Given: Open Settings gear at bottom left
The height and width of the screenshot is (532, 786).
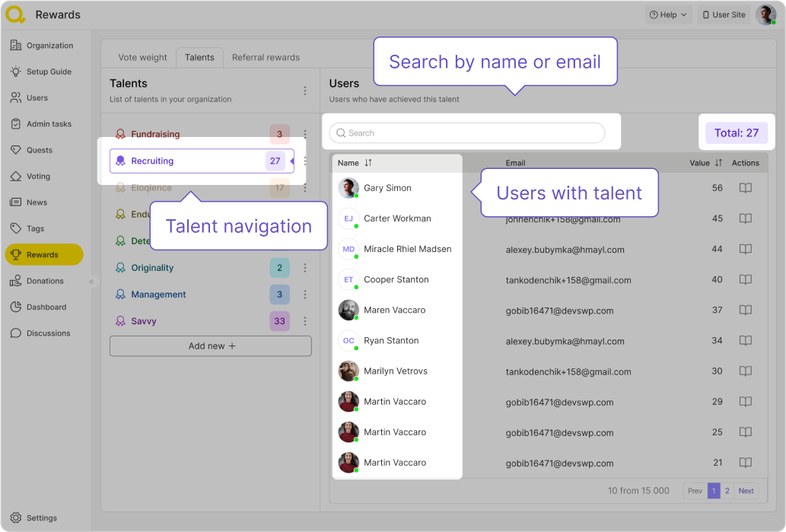Looking at the screenshot, I should pyautogui.click(x=15, y=518).
